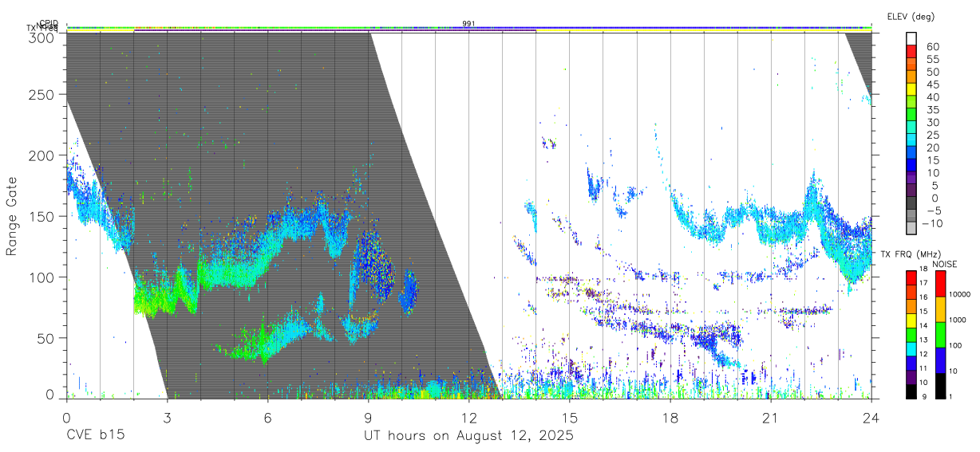
Task: Click the '1000' label on the NOISE scale
Action: (x=959, y=320)
